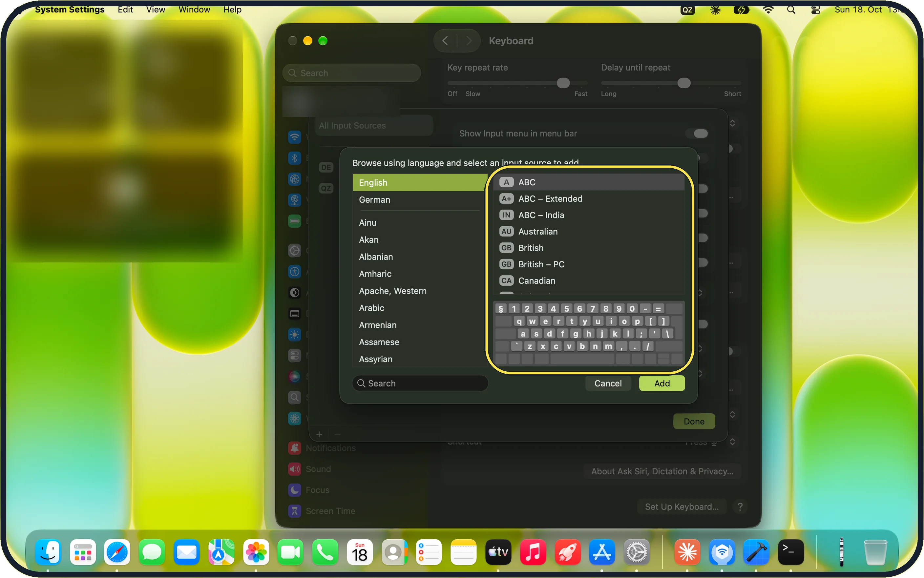Image resolution: width=924 pixels, height=578 pixels.
Task: Open FaceTime from the Dock
Action: pos(290,552)
